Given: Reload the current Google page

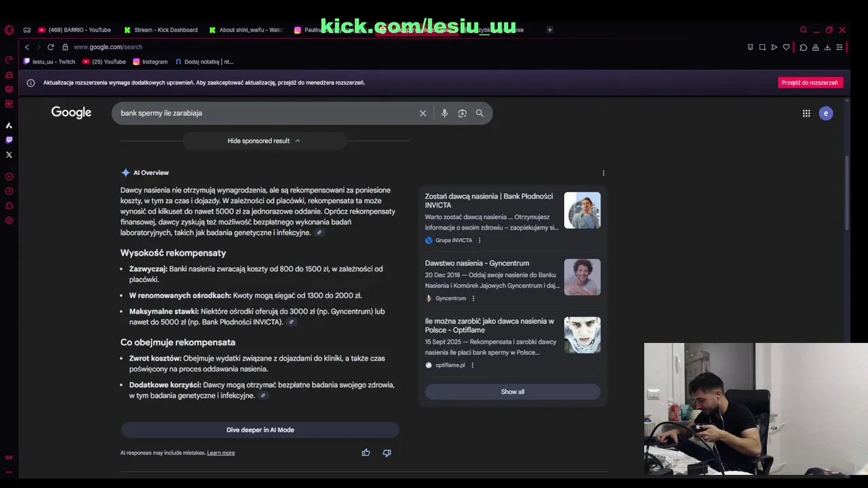Looking at the screenshot, I should click(x=50, y=47).
